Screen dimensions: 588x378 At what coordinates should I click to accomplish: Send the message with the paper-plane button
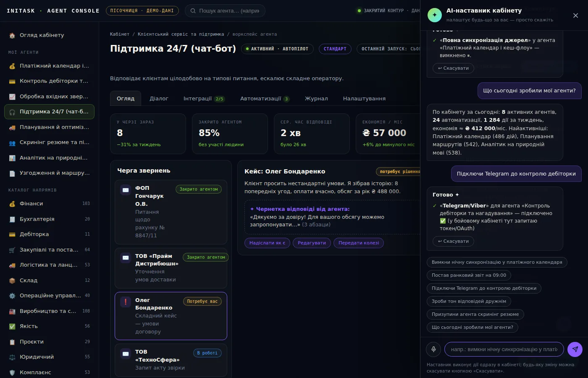click(575, 349)
